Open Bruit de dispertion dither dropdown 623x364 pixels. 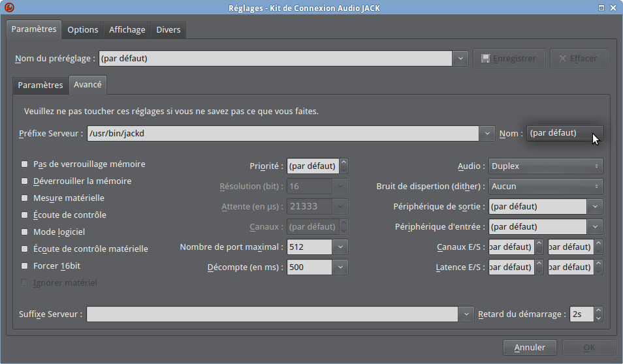(x=545, y=186)
